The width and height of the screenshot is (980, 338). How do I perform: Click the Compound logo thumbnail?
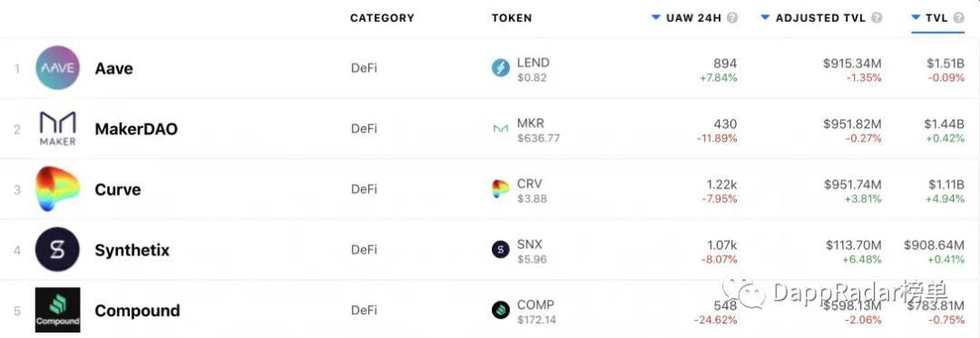[x=57, y=310]
